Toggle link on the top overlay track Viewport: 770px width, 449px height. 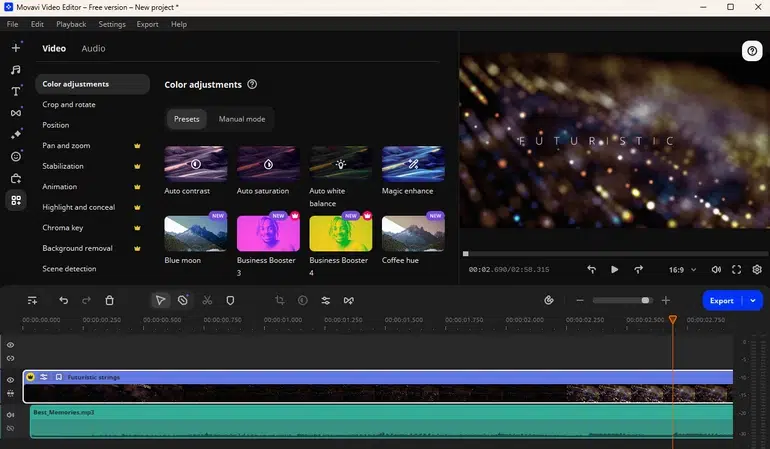point(10,358)
